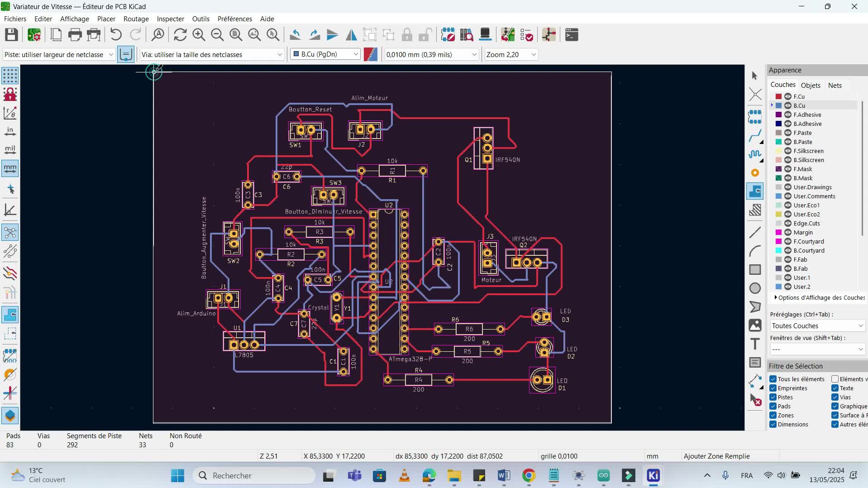
Task: Open the Fichiers menu
Action: (15, 19)
